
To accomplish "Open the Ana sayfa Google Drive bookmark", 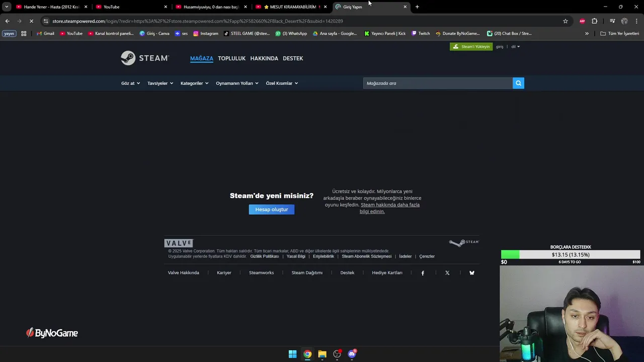I will 335,34.
